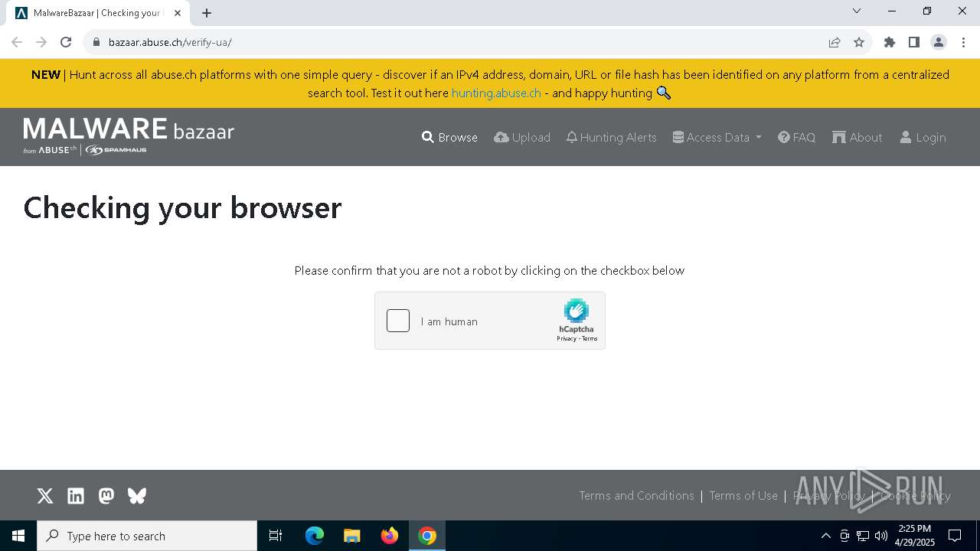Image resolution: width=980 pixels, height=551 pixels.
Task: Open the hCaptcha Terms link
Action: [590, 338]
